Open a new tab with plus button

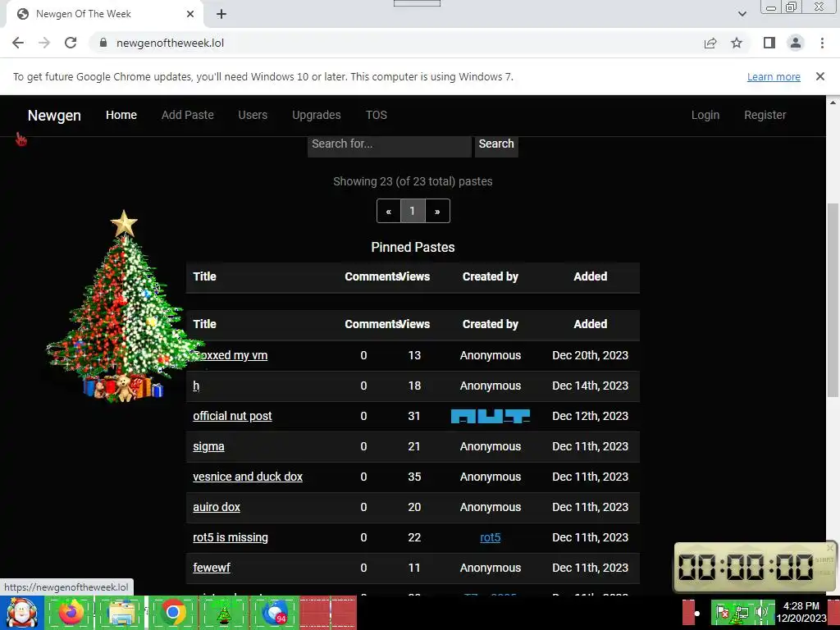(x=221, y=14)
